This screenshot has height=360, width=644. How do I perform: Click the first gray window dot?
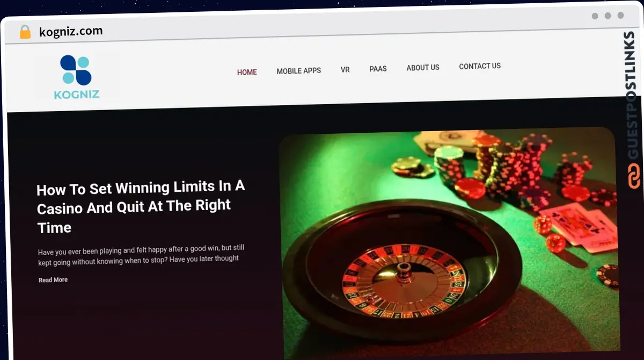click(x=595, y=16)
